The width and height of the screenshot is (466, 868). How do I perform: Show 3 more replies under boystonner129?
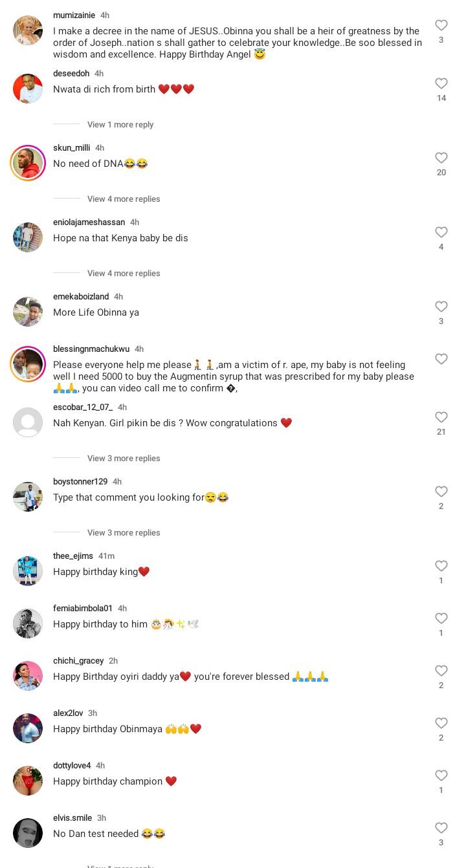124,533
